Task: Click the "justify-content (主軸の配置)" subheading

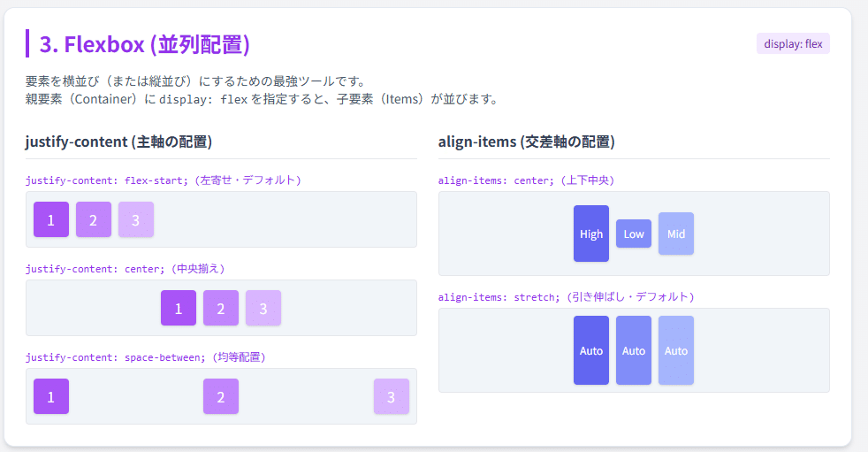Action: [x=118, y=142]
